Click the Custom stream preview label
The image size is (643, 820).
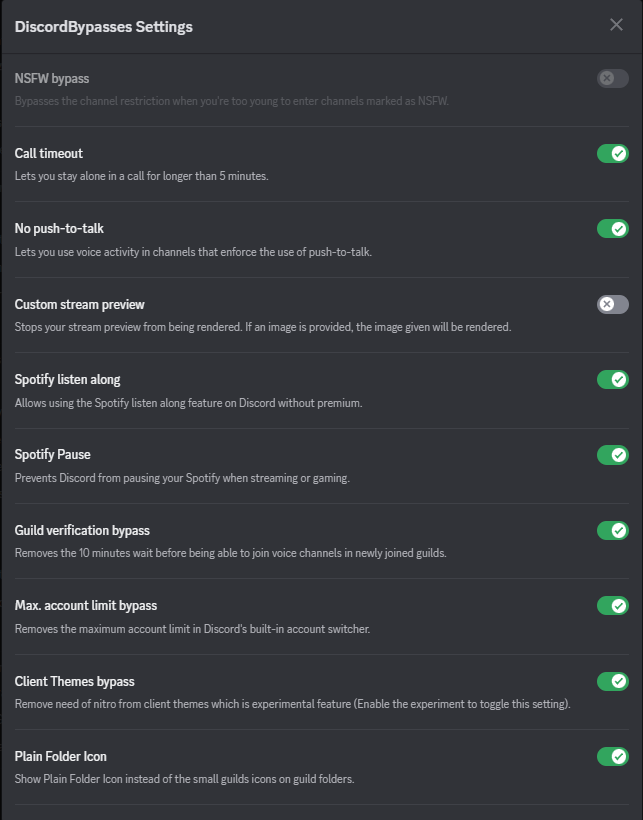[x=79, y=304]
